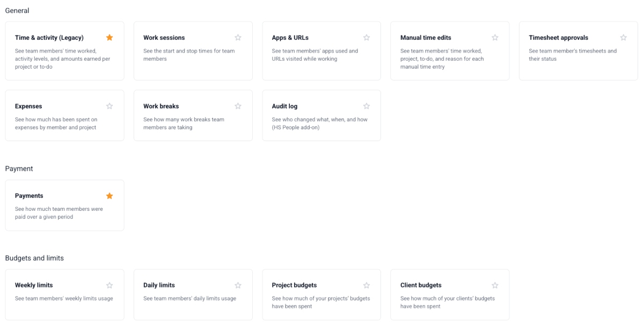Favorite the Work sessions report

(x=238, y=38)
